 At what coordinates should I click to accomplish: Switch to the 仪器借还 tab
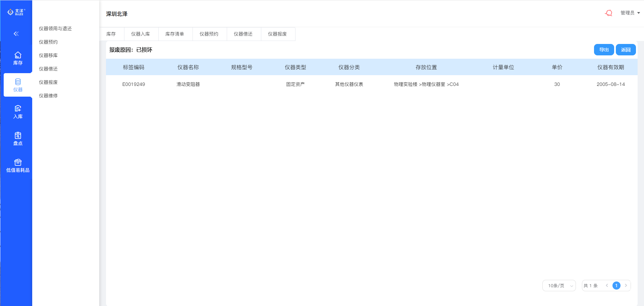243,34
